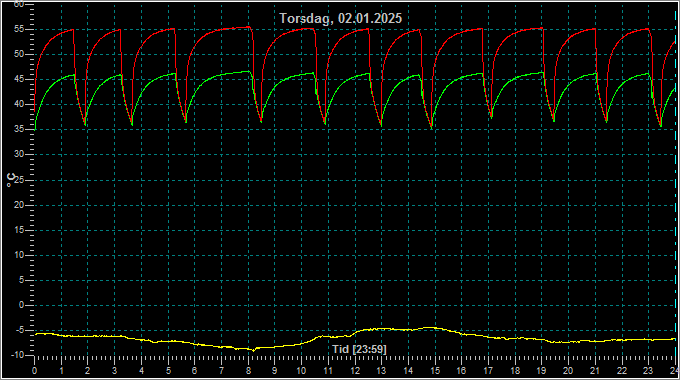This screenshot has width=680, height=380.
Task: Select hour 20 on the time axis
Action: tap(568, 371)
